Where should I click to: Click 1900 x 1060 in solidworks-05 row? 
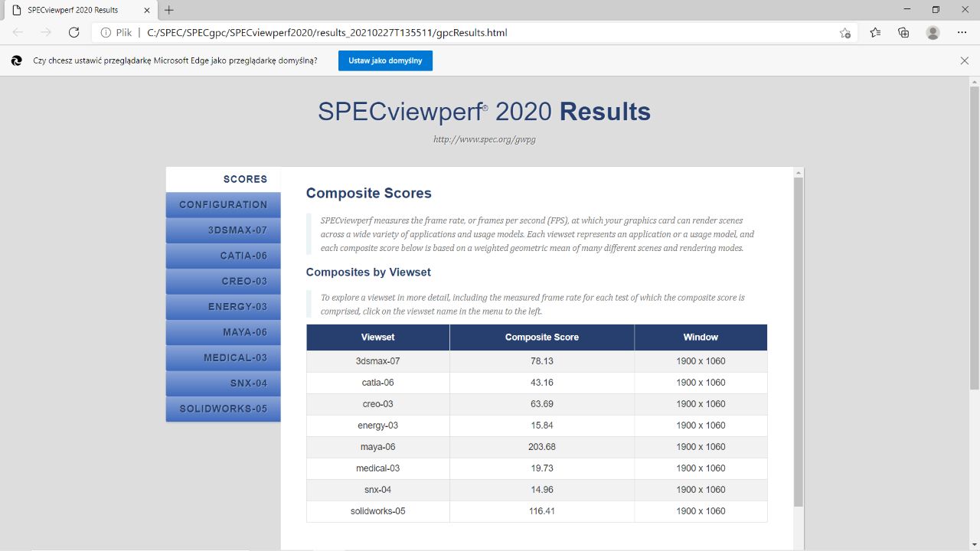(701, 511)
